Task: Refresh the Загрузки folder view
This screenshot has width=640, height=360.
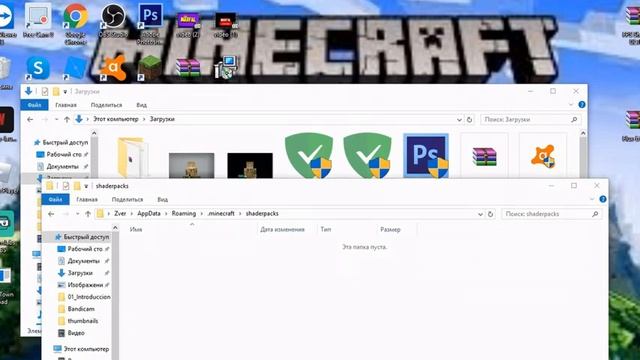Action: click(469, 120)
